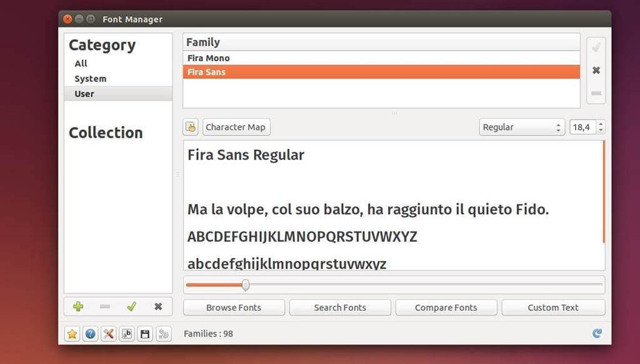The height and width of the screenshot is (364, 640).
Task: Open the Character Map
Action: 236,127
